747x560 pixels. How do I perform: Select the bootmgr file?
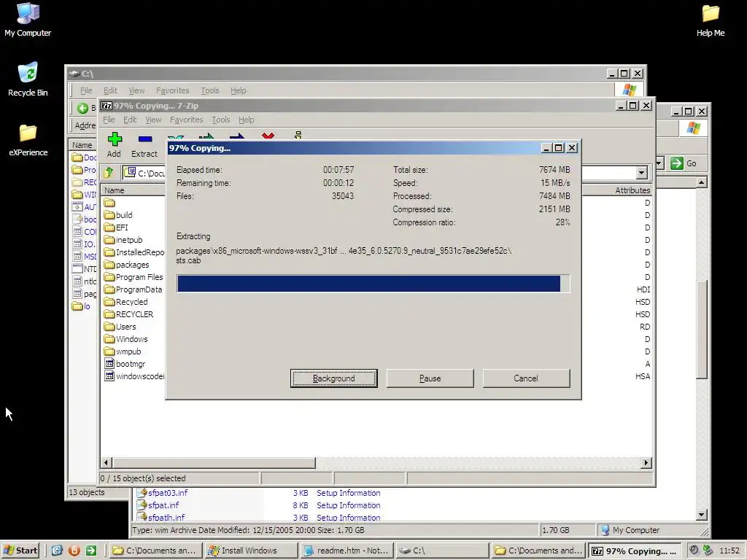[125, 364]
